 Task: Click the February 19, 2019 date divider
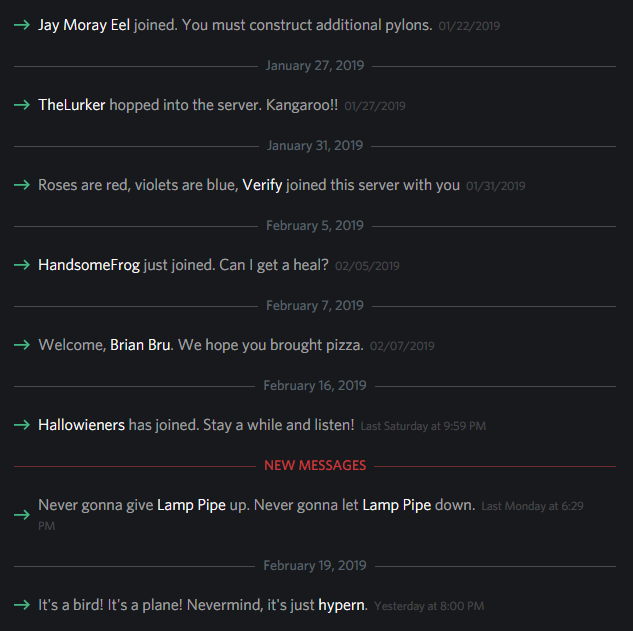click(x=315, y=566)
